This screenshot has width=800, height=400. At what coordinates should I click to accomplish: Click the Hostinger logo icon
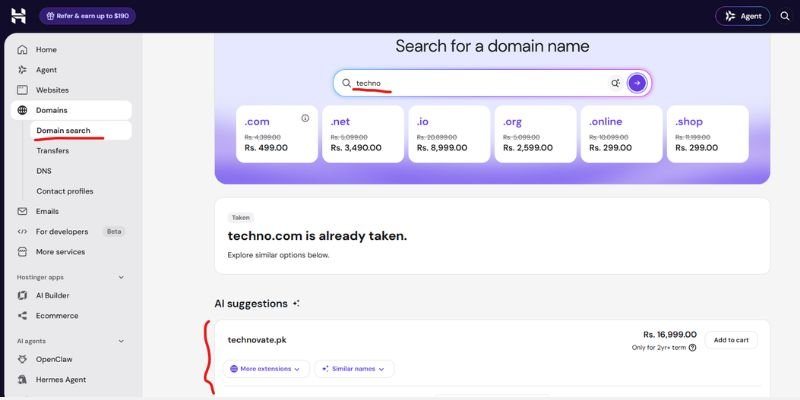[18, 16]
